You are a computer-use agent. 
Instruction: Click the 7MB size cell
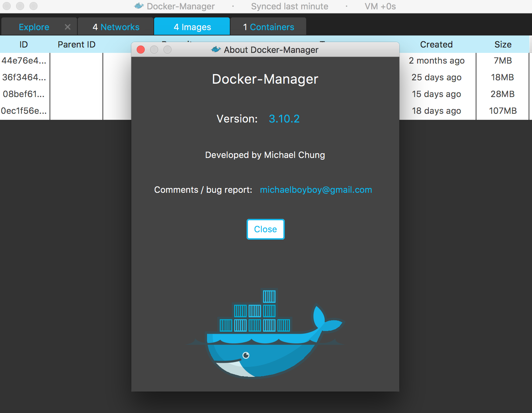[503, 61]
